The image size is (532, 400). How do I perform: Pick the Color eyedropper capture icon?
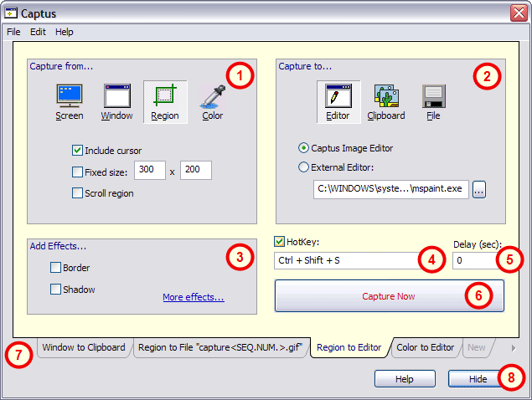click(212, 97)
